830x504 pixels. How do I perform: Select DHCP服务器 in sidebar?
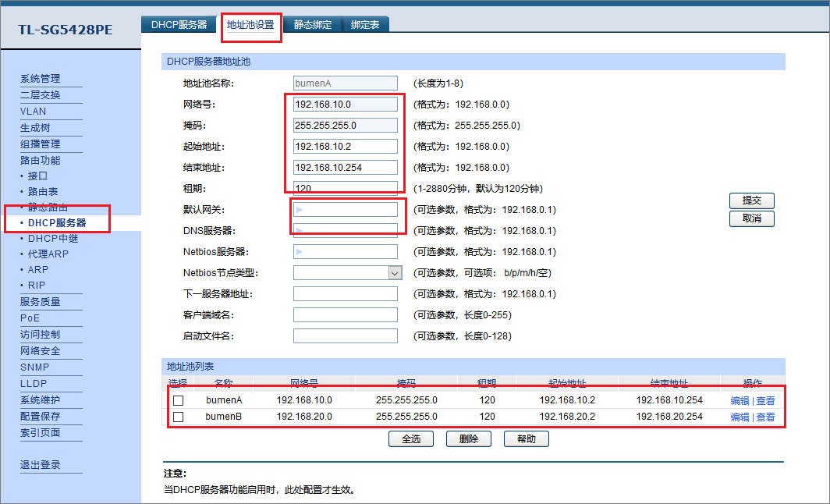[57, 223]
